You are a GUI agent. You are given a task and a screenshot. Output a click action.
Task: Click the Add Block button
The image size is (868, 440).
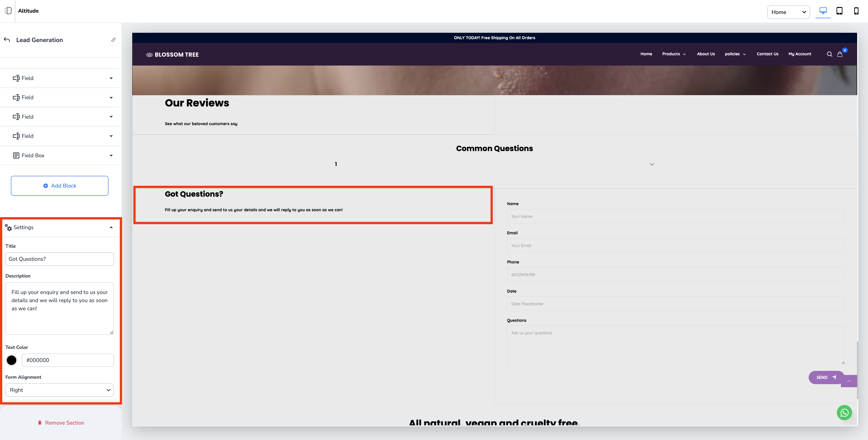click(60, 186)
